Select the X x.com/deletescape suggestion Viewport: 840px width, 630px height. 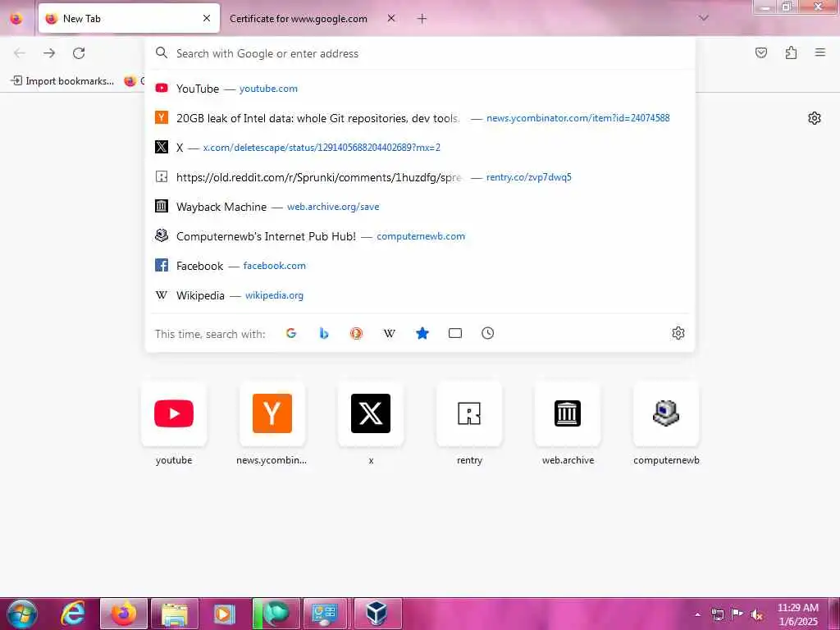(420, 148)
